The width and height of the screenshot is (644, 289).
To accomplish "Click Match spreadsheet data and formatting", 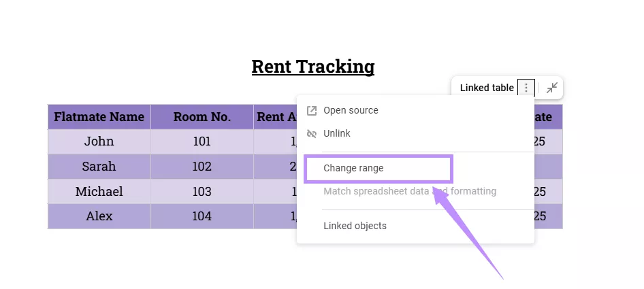I will [409, 191].
